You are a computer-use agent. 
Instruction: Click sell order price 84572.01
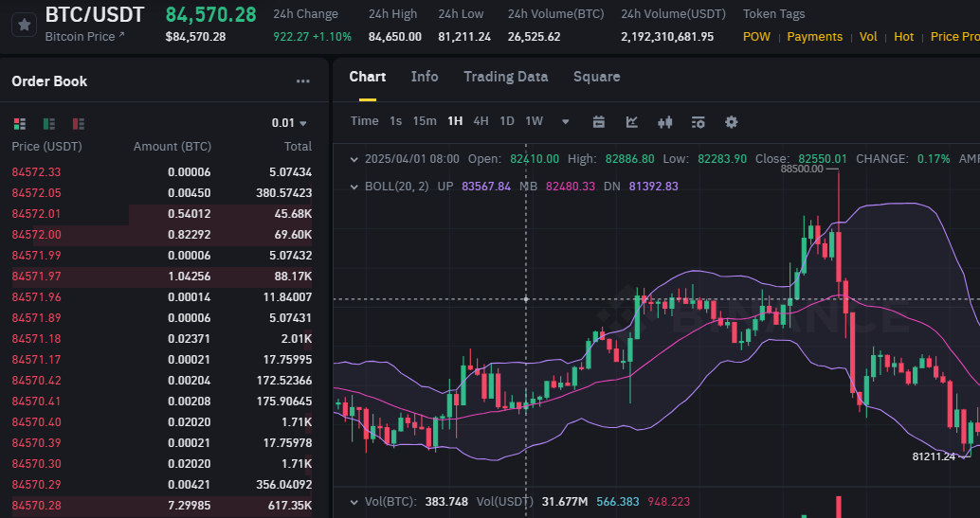tap(36, 214)
